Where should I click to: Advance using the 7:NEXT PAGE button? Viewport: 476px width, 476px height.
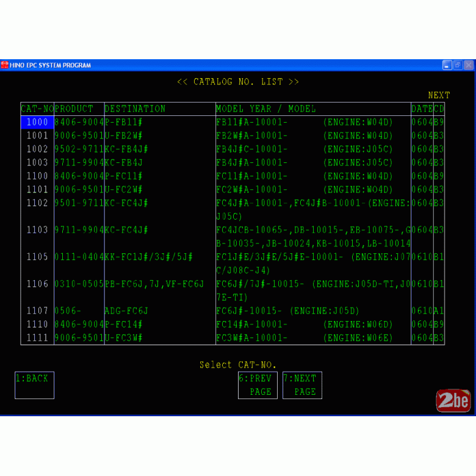coord(302,385)
